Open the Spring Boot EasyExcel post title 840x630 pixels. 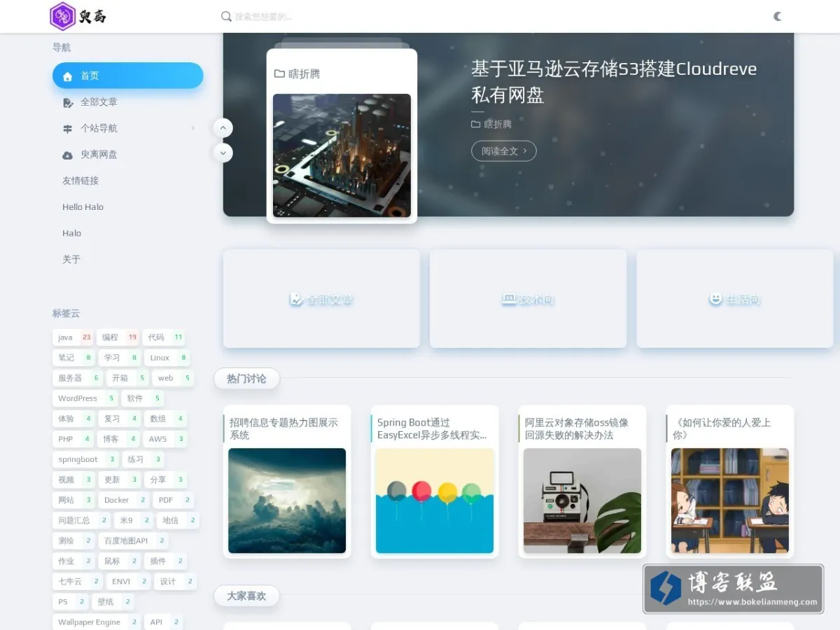[432, 428]
